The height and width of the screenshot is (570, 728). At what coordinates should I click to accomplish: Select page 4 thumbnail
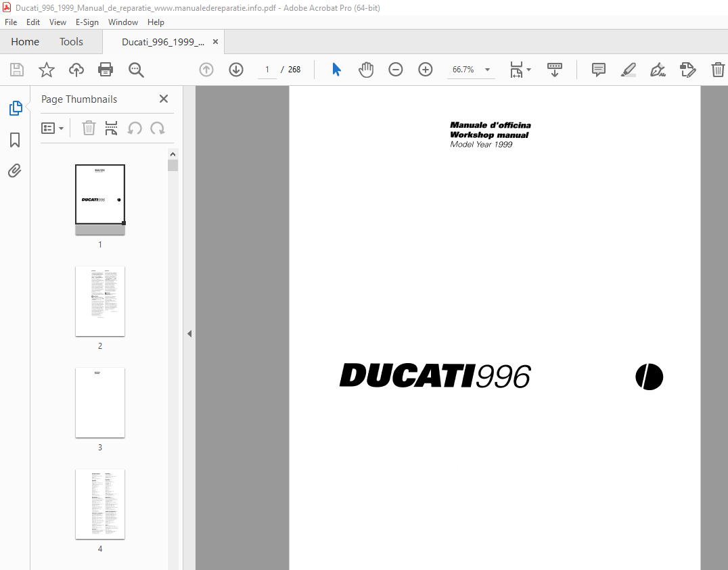pyautogui.click(x=100, y=504)
